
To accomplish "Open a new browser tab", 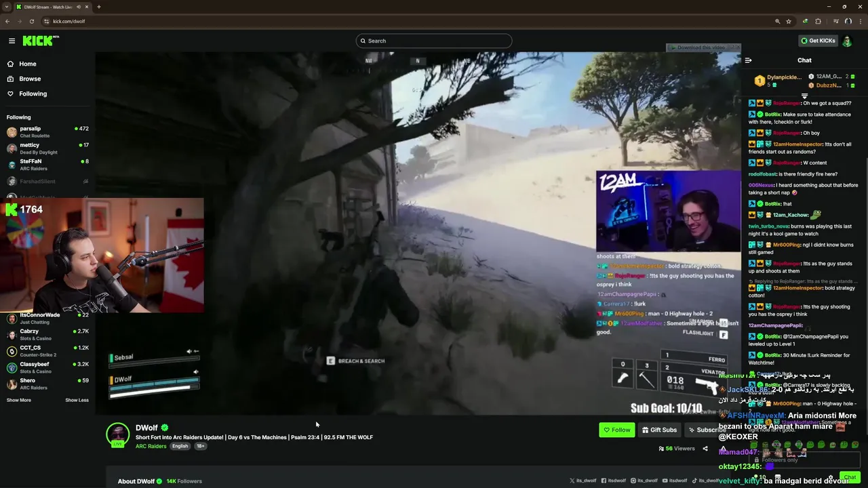I will pyautogui.click(x=99, y=7).
